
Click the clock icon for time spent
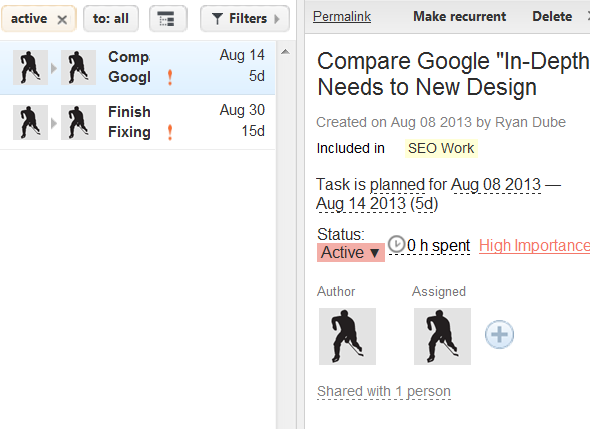coord(397,244)
